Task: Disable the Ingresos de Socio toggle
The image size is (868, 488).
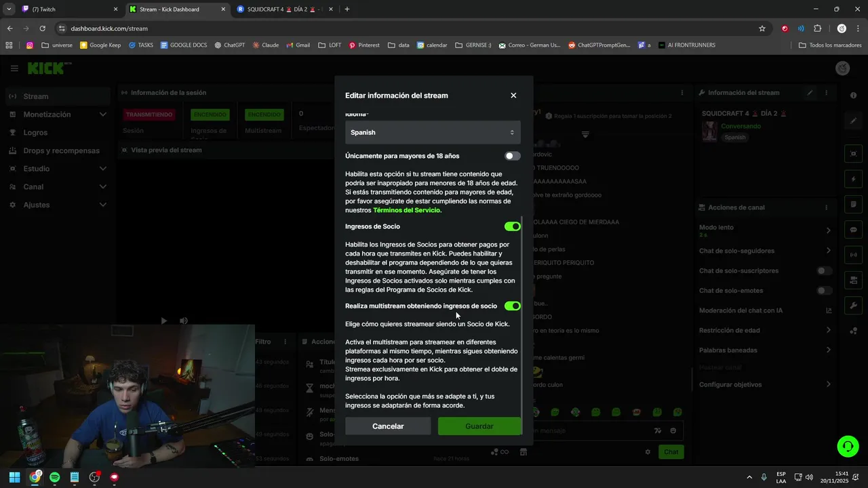Action: [513, 226]
